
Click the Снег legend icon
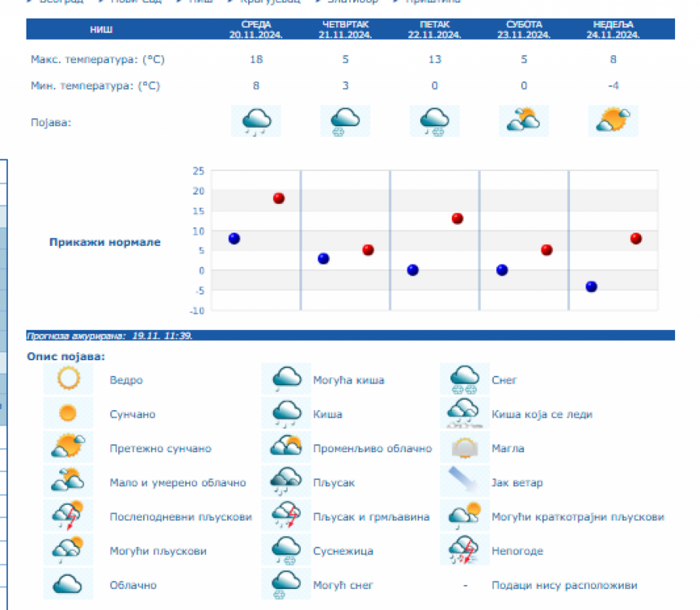click(464, 380)
